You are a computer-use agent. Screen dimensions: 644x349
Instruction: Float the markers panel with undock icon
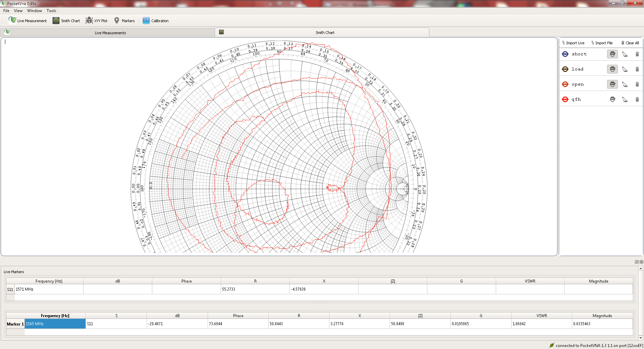(x=637, y=262)
